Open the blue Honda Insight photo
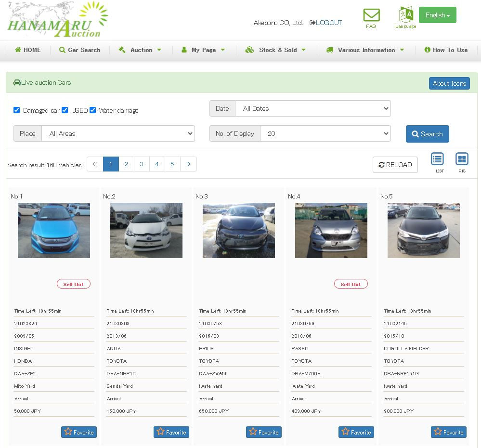Screen dimensions: 481x448 point(54,230)
